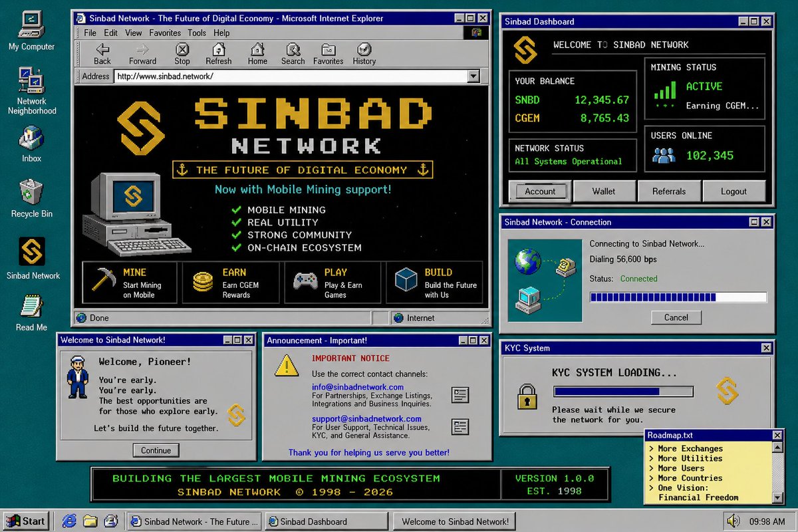Open the Start menu
The height and width of the screenshot is (532, 798).
(25, 521)
